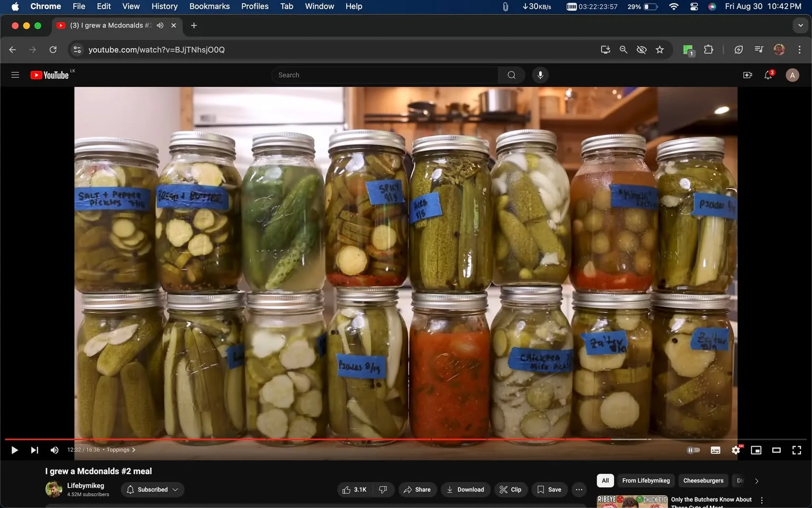Click in the YouTube search field
Screen dimensions: 812x508
[x=385, y=75]
